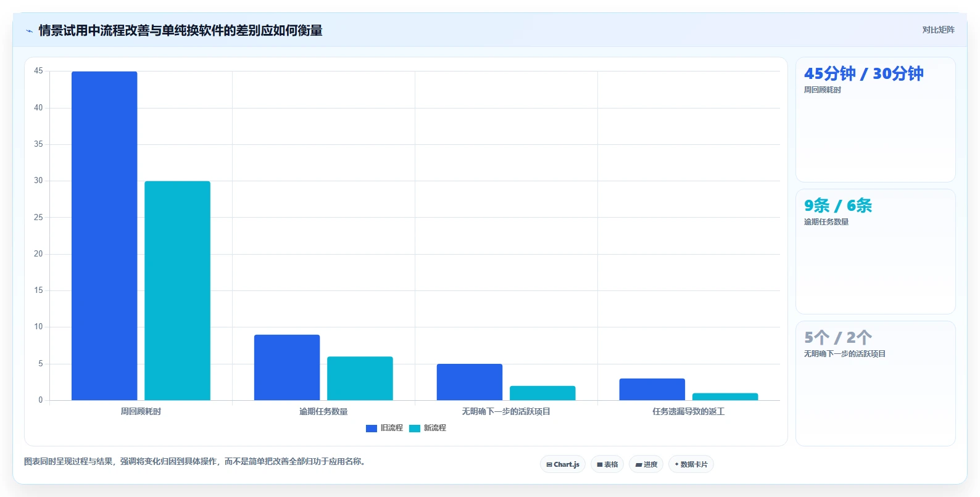
Task: Click the 无明确下一步的活跃项目 axis label
Action: pos(506,411)
